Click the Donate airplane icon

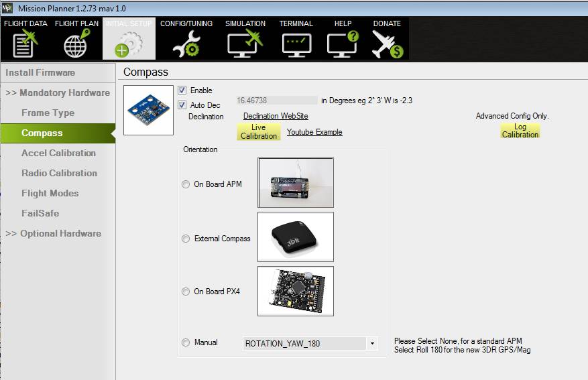pyautogui.click(x=387, y=44)
